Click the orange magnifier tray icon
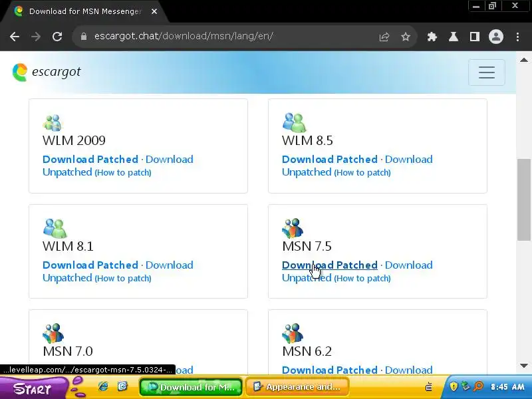The image size is (532, 399). [x=478, y=386]
